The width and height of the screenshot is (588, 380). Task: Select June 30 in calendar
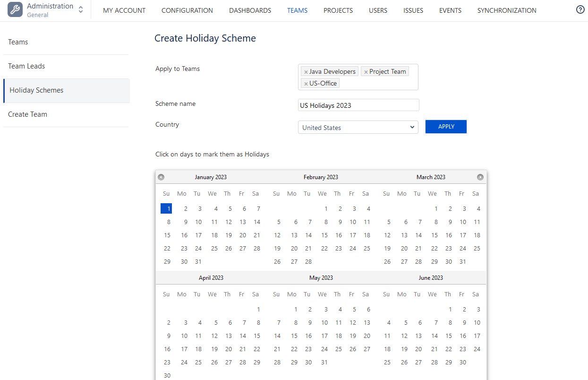[463, 362]
